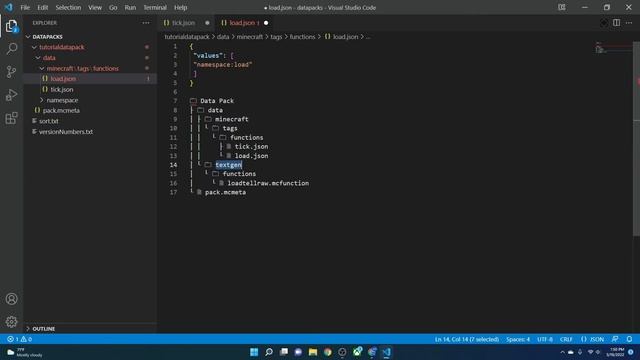Open editor more actions ellipsis
The height and width of the screenshot is (360, 640).
(x=629, y=23)
